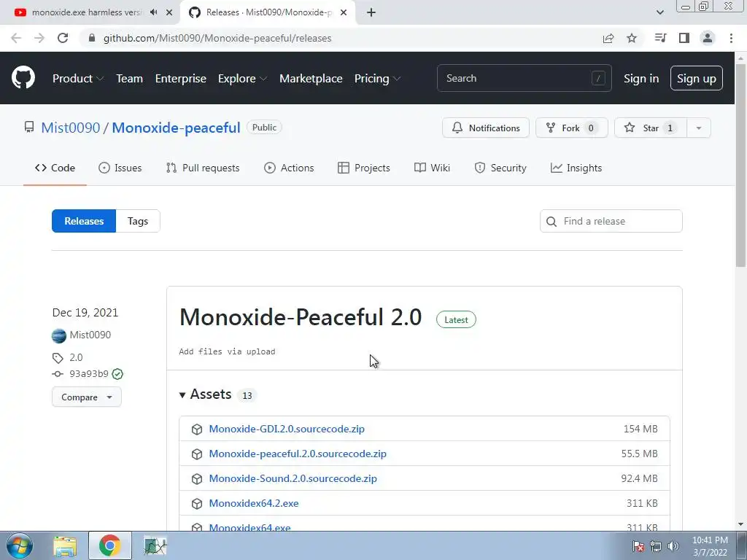Click the Team navigation link

point(130,78)
